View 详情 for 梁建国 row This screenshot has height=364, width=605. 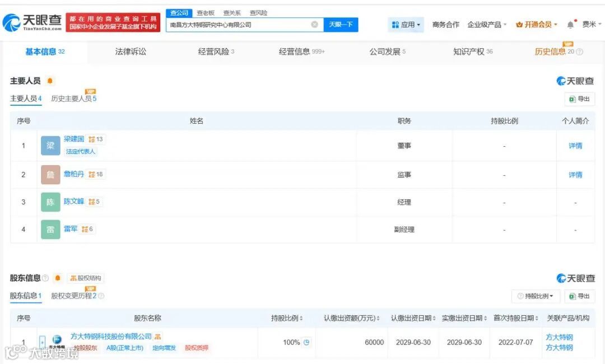575,146
